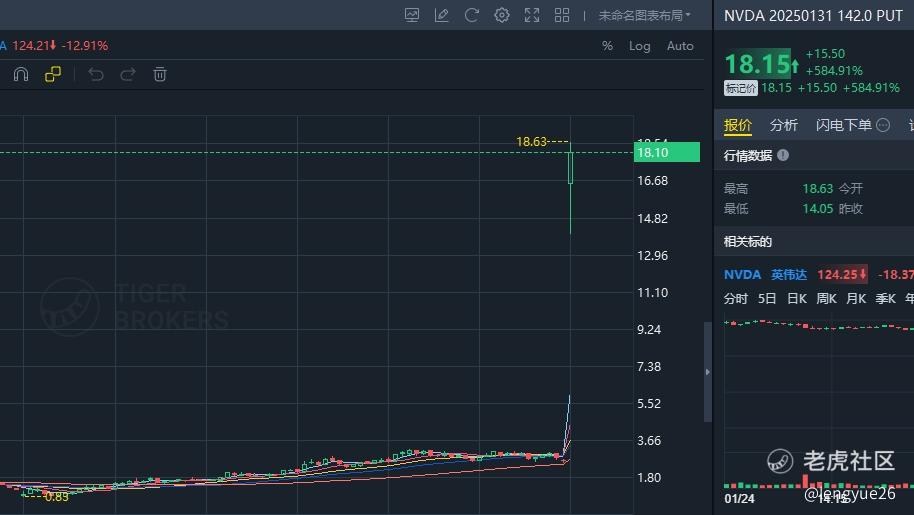Select the 分时 chart period
The width and height of the screenshot is (914, 515).
(x=736, y=299)
